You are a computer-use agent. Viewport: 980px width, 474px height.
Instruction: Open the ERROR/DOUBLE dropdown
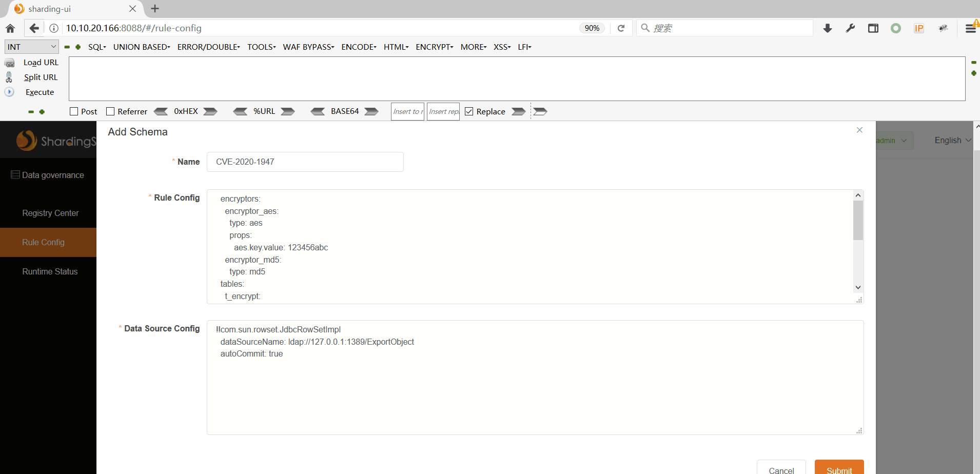pyautogui.click(x=208, y=47)
